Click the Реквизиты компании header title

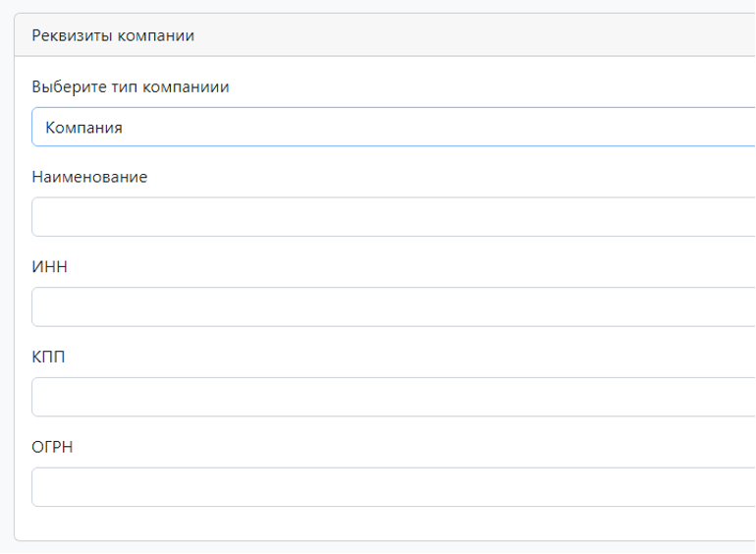(x=113, y=35)
